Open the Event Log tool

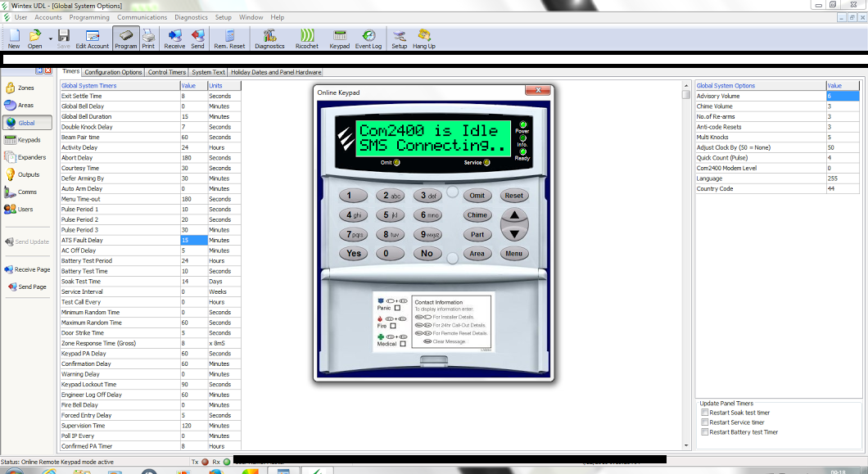click(368, 38)
